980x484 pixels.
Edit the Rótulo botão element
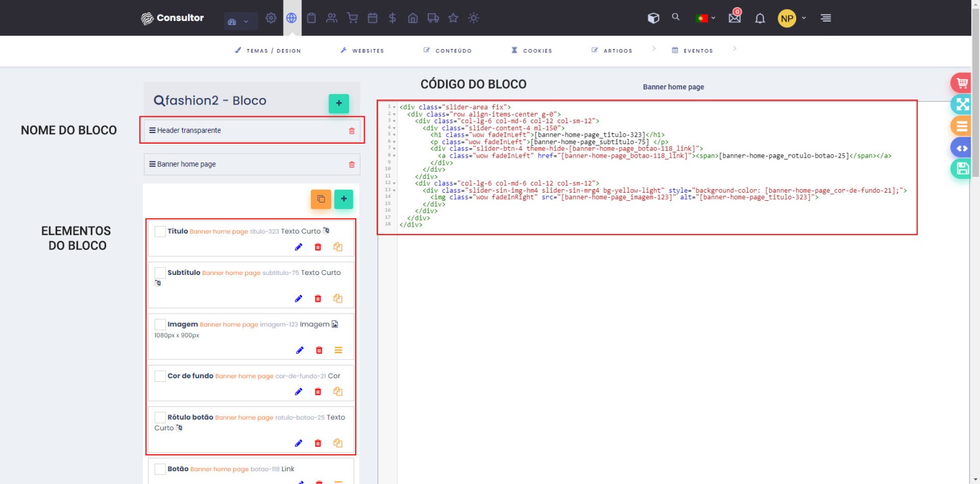(299, 443)
